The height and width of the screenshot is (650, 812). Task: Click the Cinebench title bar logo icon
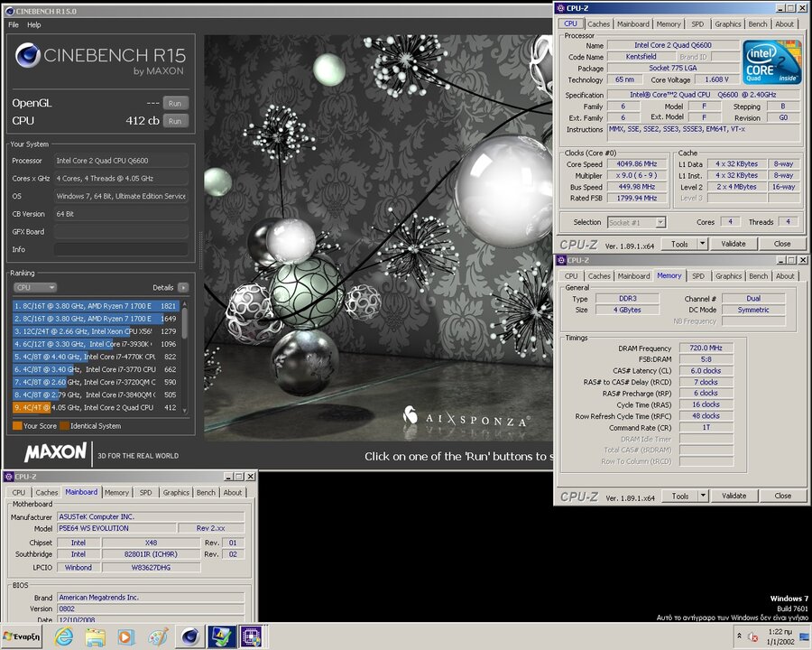tap(9, 11)
